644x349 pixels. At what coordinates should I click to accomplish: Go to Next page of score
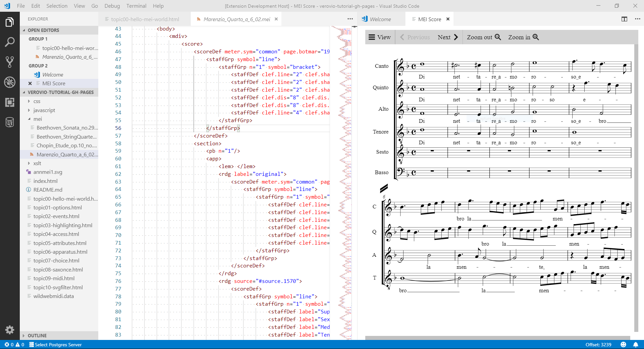pos(448,37)
